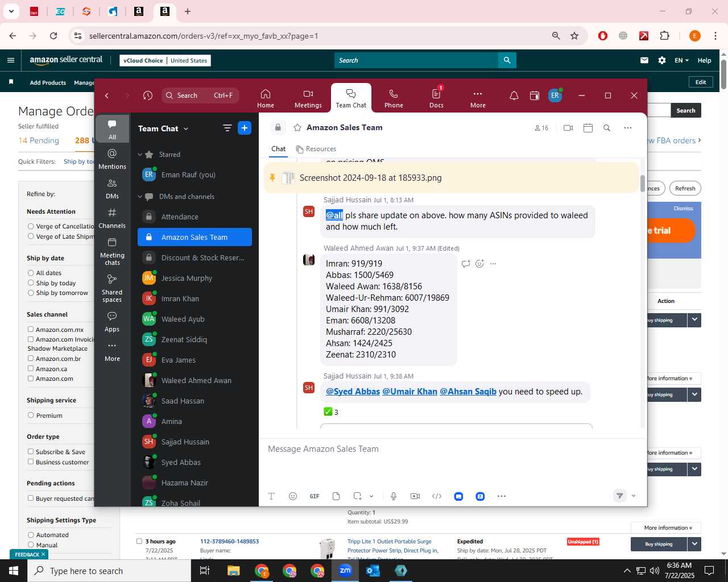Switch to Meetings tab in Zoom
Screen dimensions: 728x582
(x=308, y=98)
